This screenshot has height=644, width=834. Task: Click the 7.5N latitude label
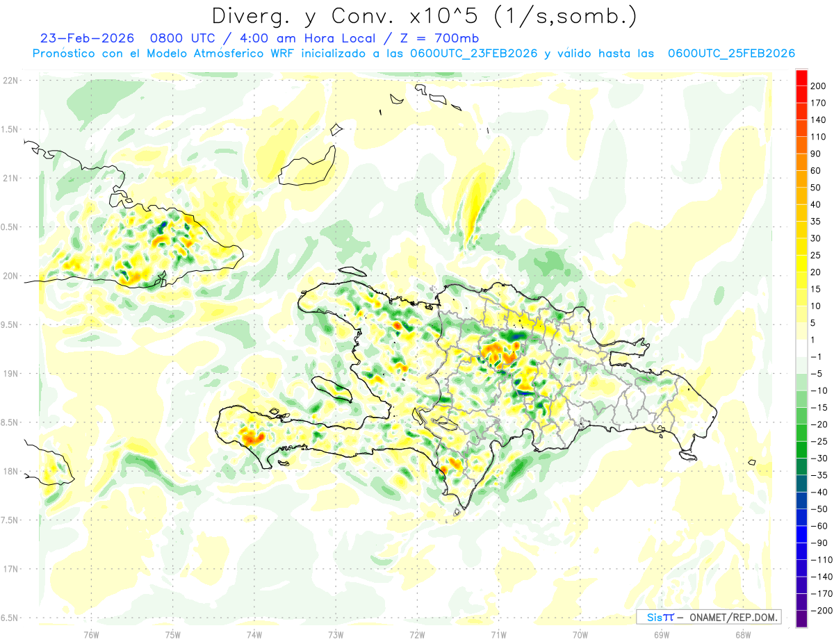[10, 520]
